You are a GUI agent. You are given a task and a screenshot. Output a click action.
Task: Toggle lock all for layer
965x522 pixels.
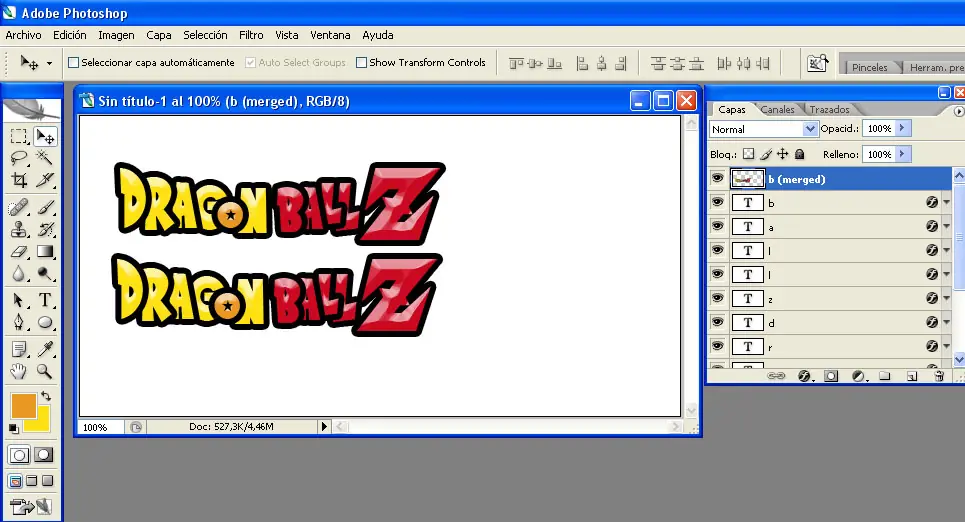tap(799, 154)
